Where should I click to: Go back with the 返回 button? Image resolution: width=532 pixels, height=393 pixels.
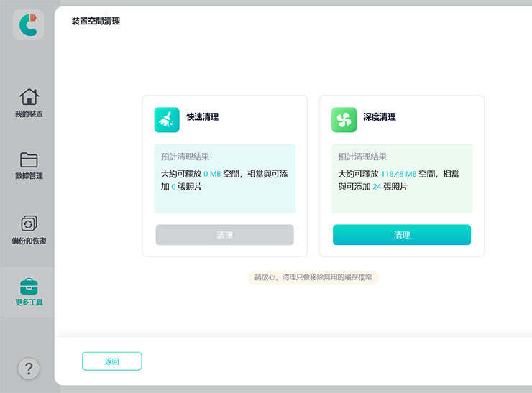pyautogui.click(x=112, y=361)
